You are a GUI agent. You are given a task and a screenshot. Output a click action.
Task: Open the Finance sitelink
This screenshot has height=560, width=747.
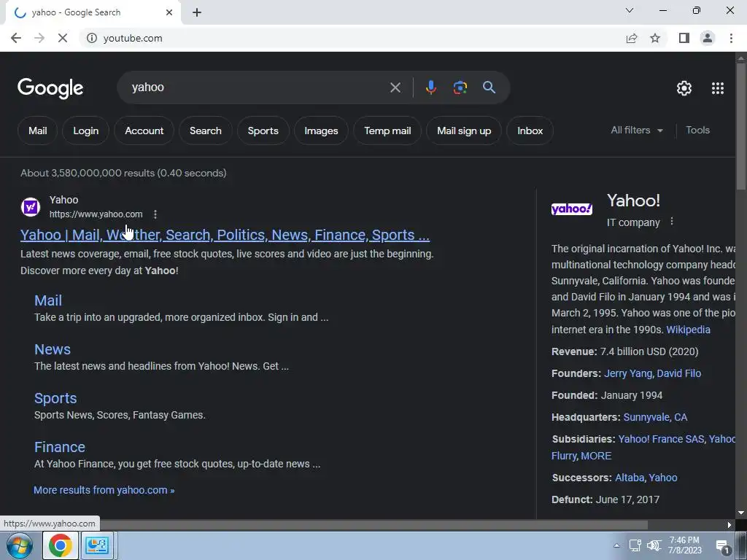click(60, 447)
